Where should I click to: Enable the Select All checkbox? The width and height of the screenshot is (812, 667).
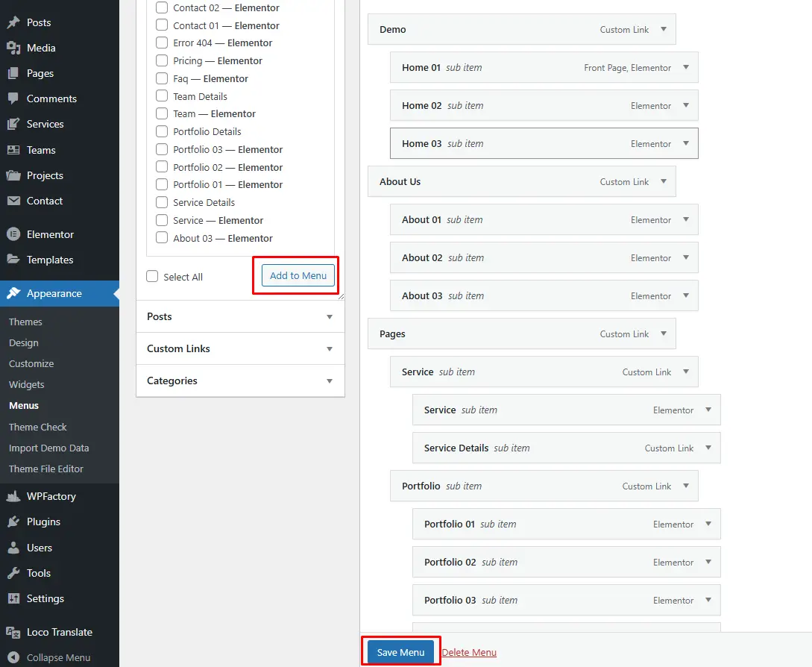click(151, 276)
